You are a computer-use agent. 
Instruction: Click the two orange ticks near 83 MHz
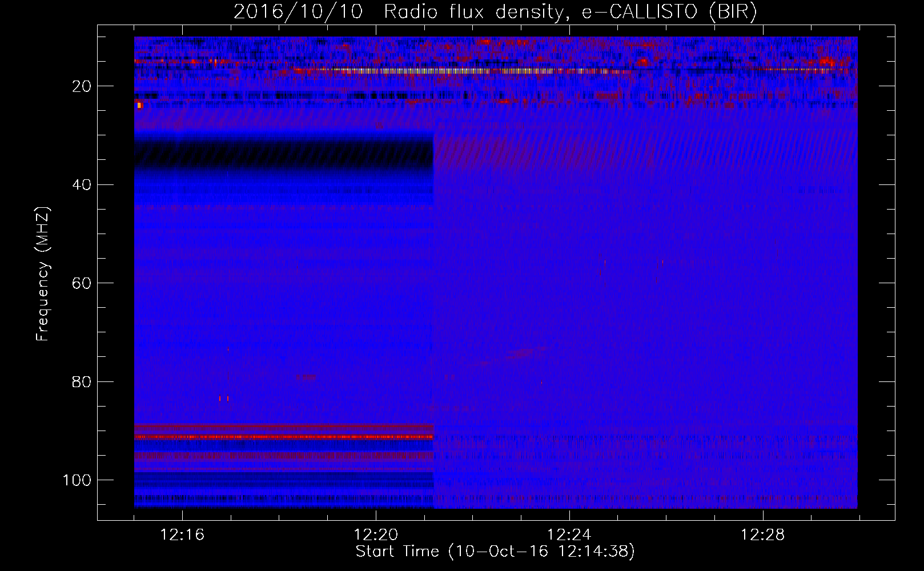[x=224, y=398]
